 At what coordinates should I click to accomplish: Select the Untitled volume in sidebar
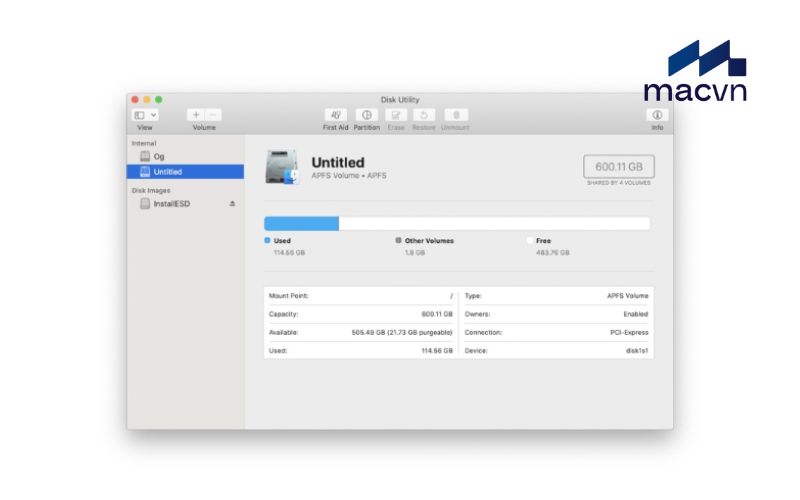pos(185,171)
